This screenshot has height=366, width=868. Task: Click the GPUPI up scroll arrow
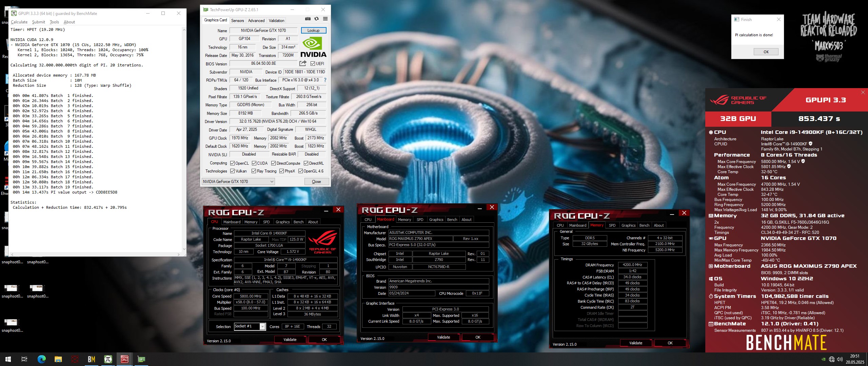(184, 30)
